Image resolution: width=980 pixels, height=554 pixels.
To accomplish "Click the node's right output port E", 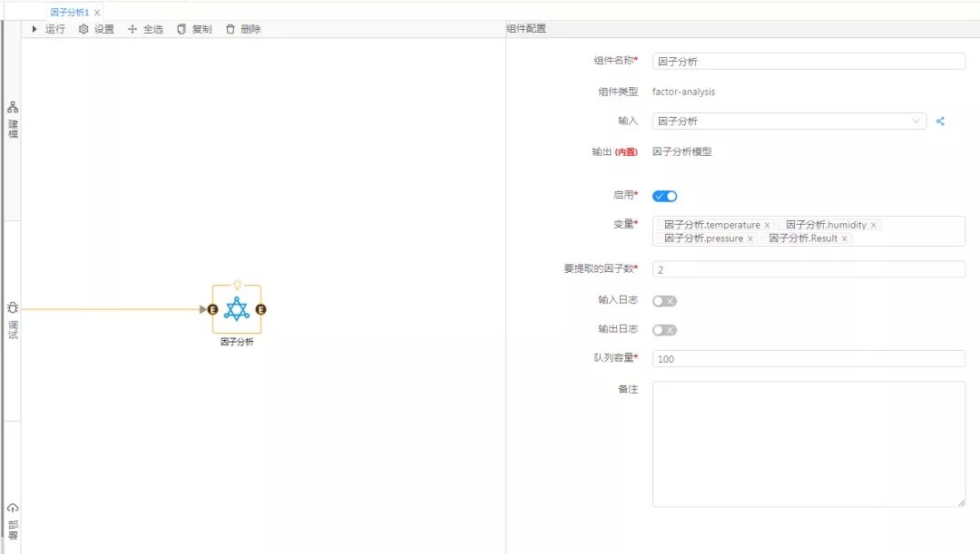I will pyautogui.click(x=261, y=309).
